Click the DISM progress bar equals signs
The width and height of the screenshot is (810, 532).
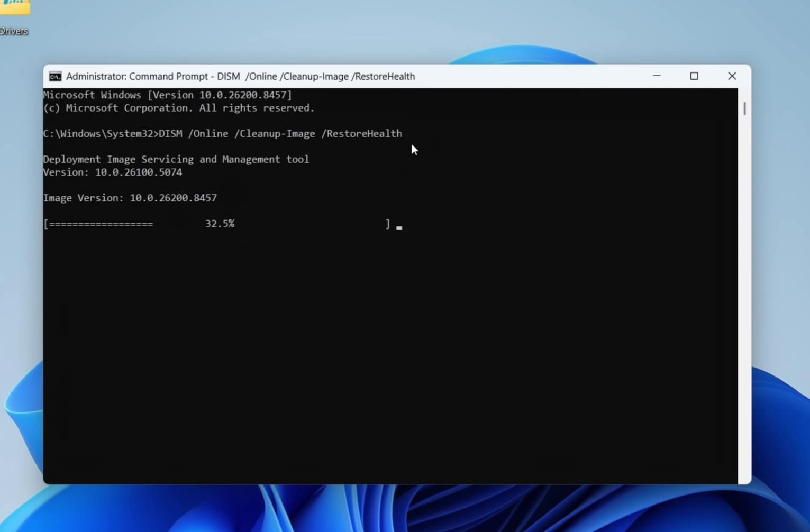pyautogui.click(x=101, y=224)
